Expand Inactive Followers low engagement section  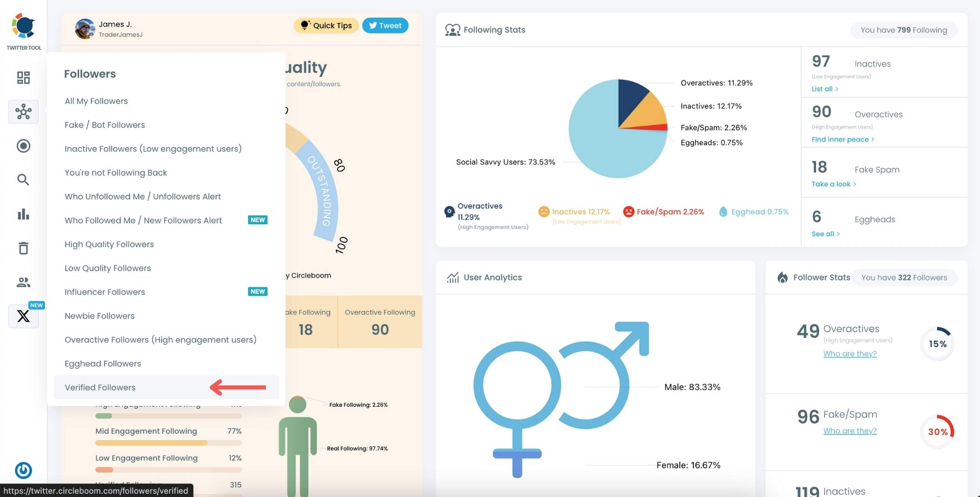[153, 148]
